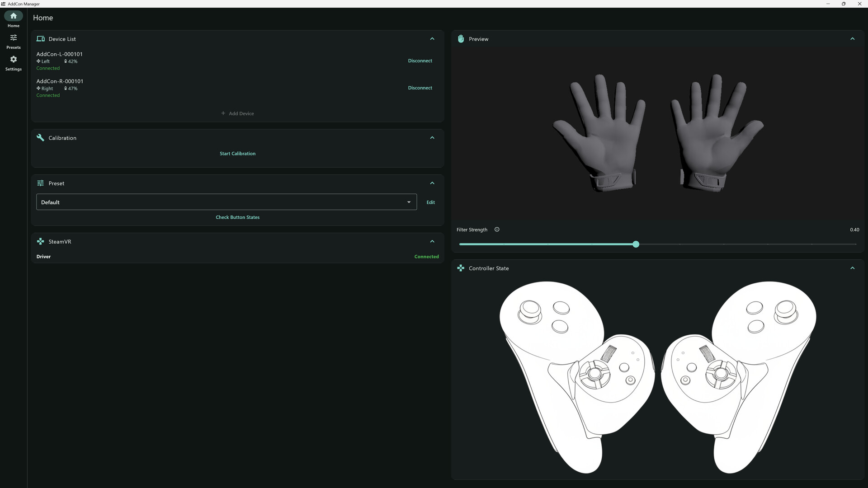This screenshot has width=868, height=488.
Task: Click plus icon beside Add Device
Action: [223, 113]
